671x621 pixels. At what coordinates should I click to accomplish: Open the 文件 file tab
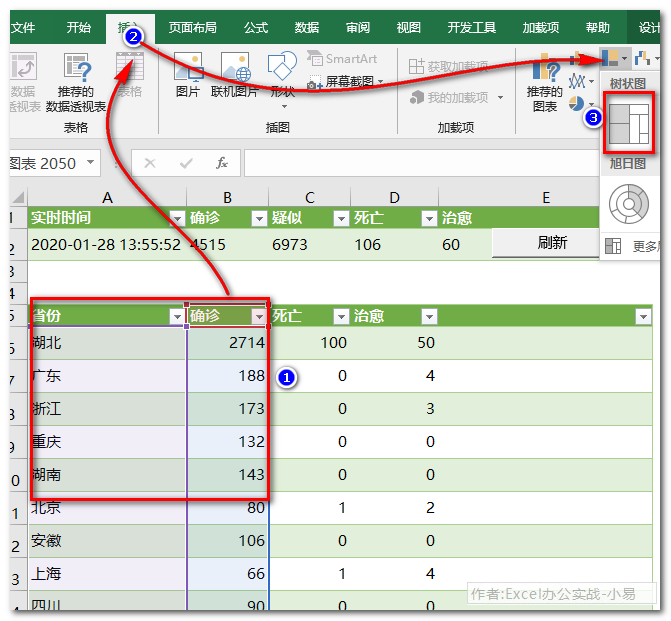tap(23, 28)
